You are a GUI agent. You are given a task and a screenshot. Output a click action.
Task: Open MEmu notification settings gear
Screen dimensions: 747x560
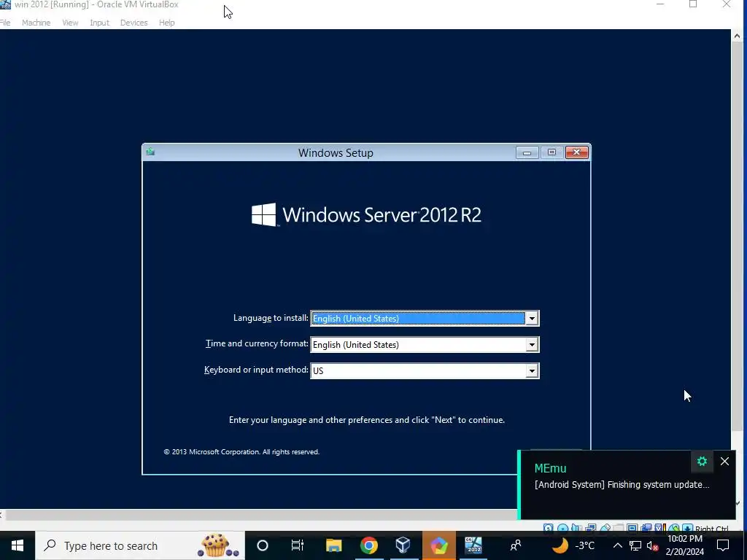tap(702, 461)
